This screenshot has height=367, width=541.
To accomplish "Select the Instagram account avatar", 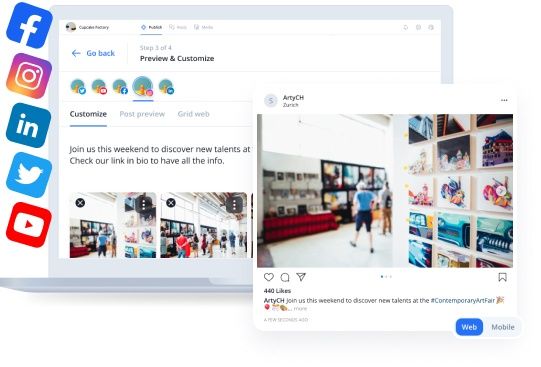I will [143, 87].
